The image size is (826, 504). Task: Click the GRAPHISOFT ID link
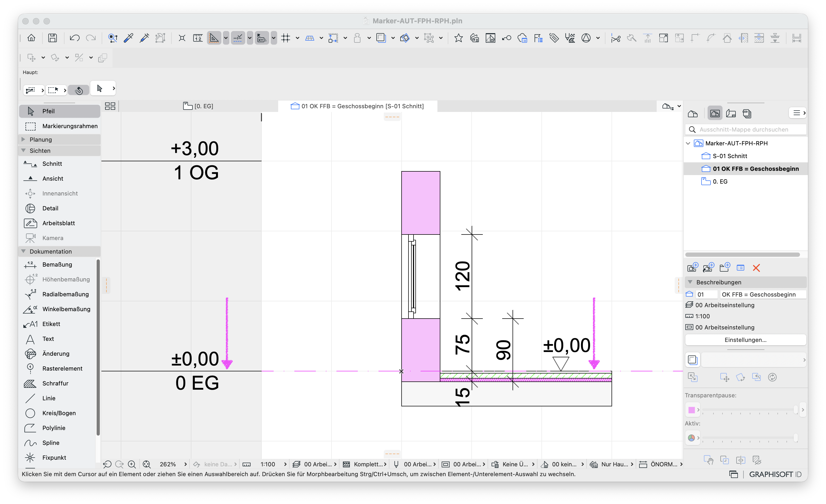click(775, 474)
